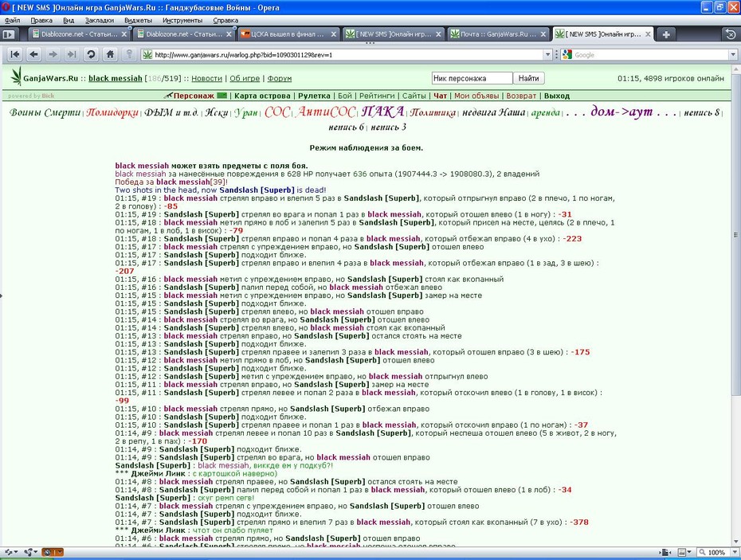Open the Правка menu
The image size is (741, 560).
(41, 21)
